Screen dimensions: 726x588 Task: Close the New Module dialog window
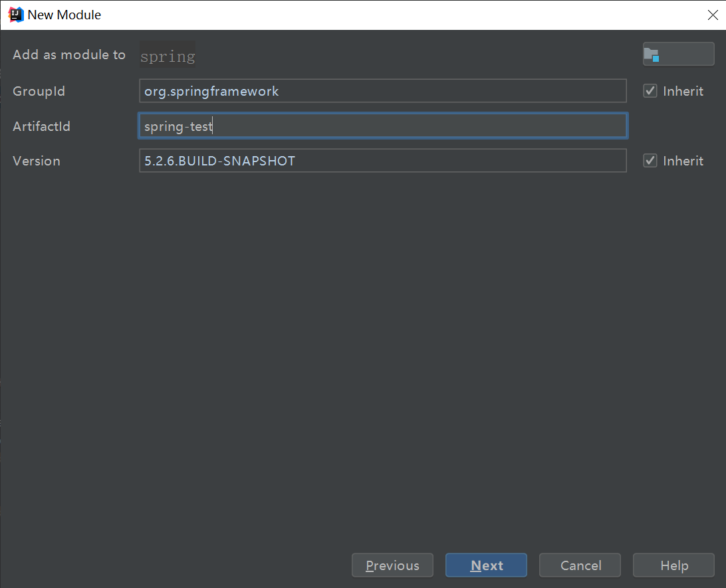tap(712, 15)
